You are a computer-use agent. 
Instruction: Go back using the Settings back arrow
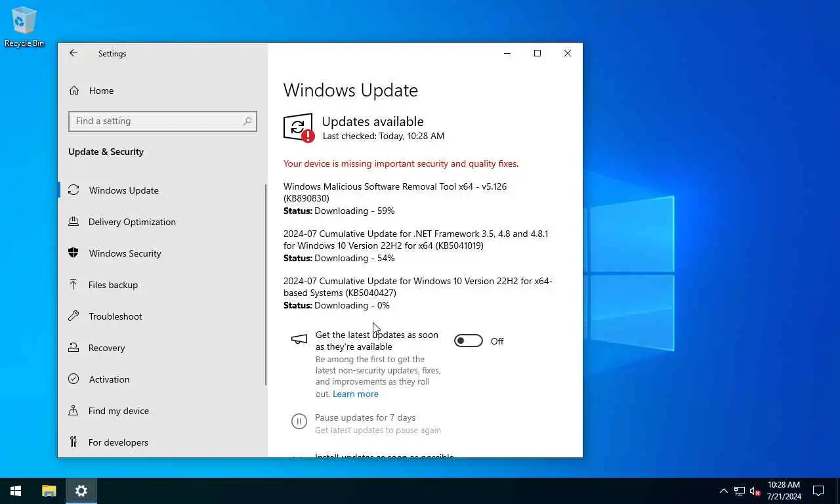pyautogui.click(x=73, y=54)
